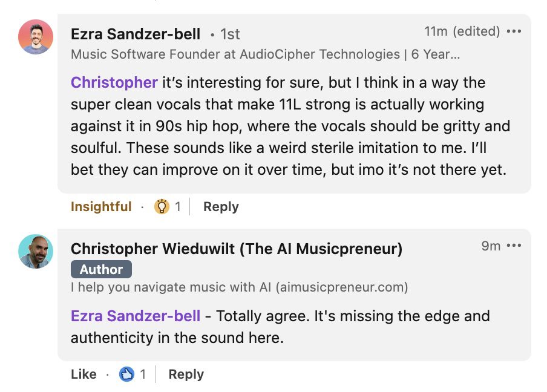The image size is (547, 392).
Task: Click the blue thumbs-up reaction icon
Action: pyautogui.click(x=126, y=374)
